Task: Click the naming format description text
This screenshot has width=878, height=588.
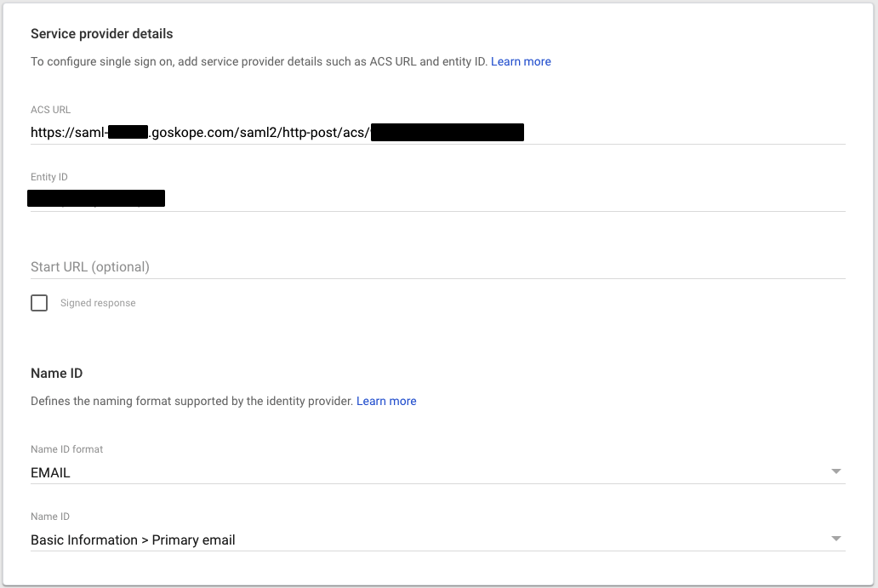Action: pyautogui.click(x=192, y=401)
